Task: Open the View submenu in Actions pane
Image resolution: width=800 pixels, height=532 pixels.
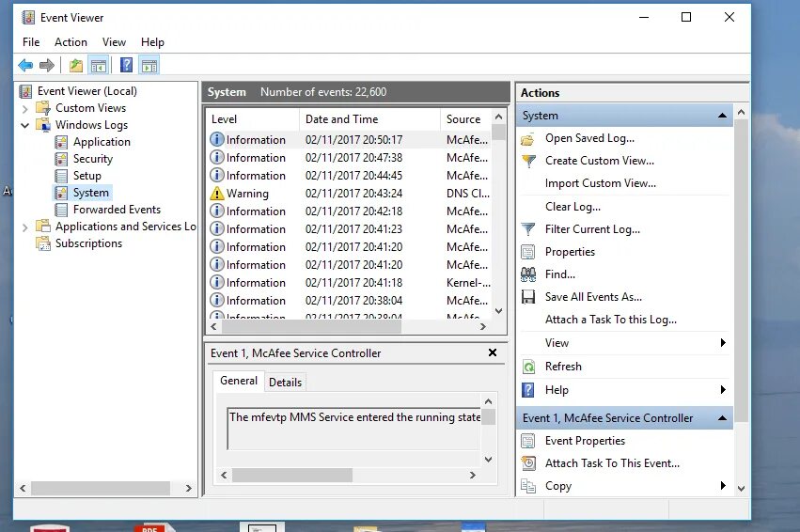Action: (x=623, y=343)
